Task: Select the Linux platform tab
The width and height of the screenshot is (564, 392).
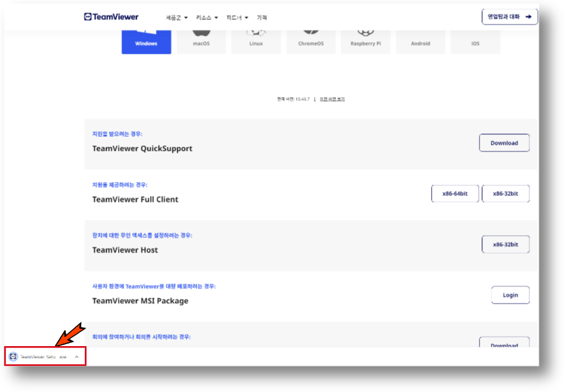Action: coord(256,42)
